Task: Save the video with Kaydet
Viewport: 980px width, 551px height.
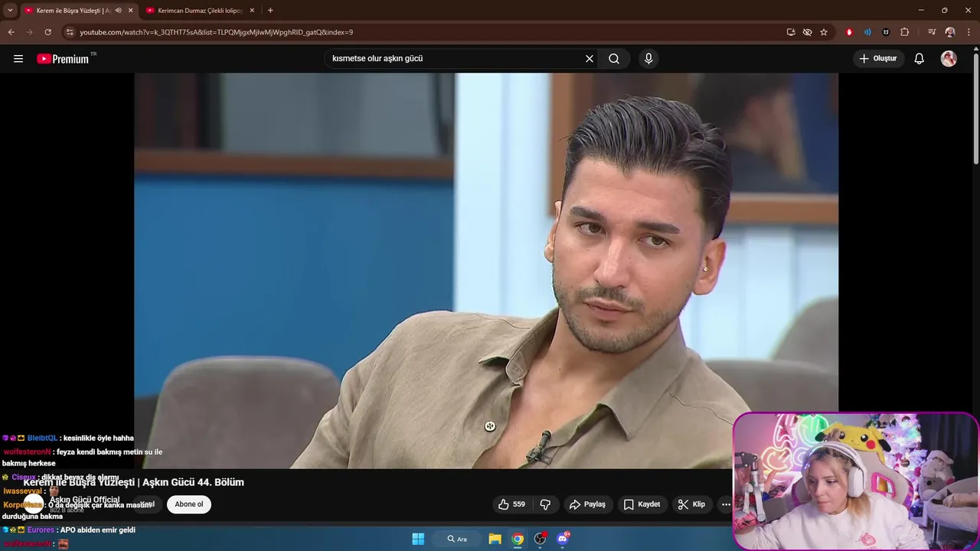Action: (x=642, y=504)
